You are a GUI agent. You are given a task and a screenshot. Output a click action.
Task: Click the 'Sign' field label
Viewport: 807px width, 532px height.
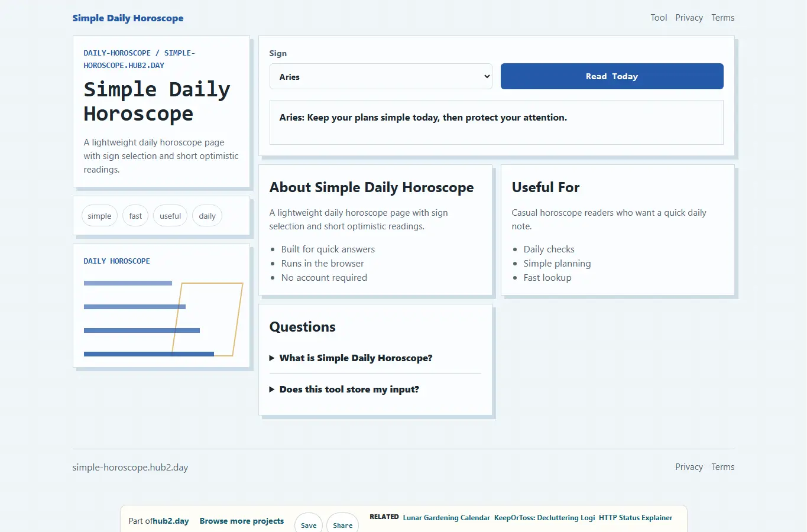(x=278, y=53)
